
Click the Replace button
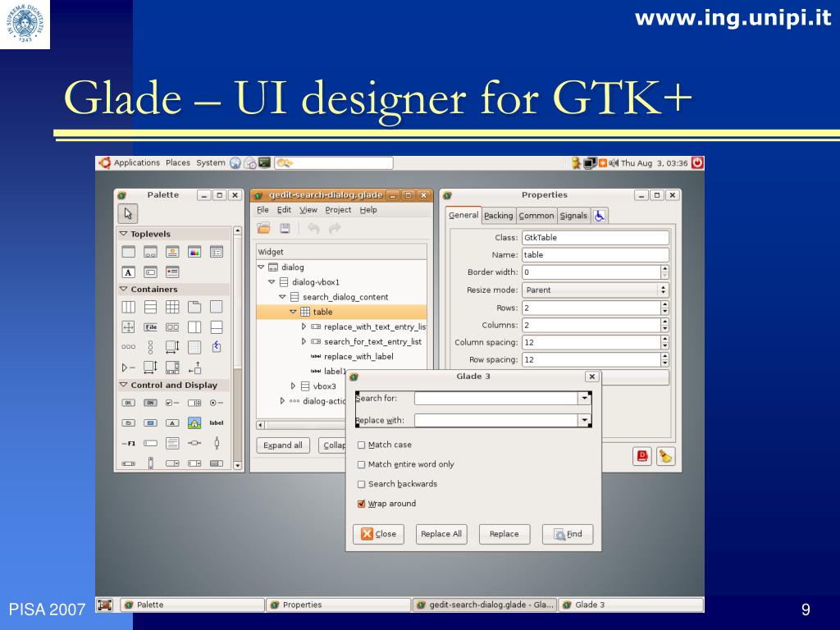pyautogui.click(x=504, y=534)
